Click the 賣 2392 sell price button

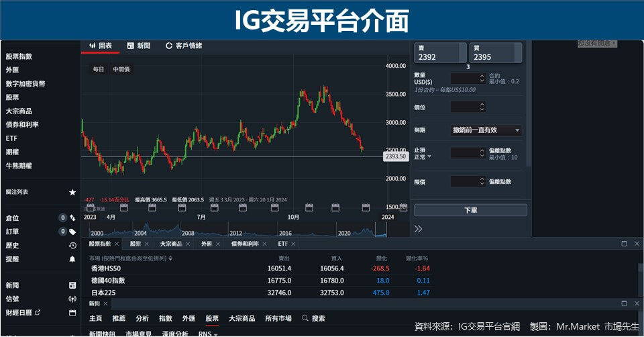pyautogui.click(x=440, y=52)
